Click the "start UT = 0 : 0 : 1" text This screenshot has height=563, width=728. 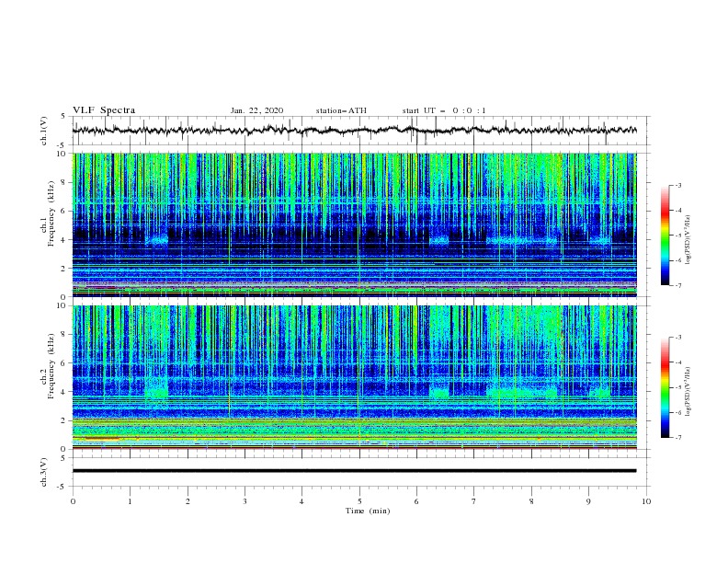tap(444, 110)
